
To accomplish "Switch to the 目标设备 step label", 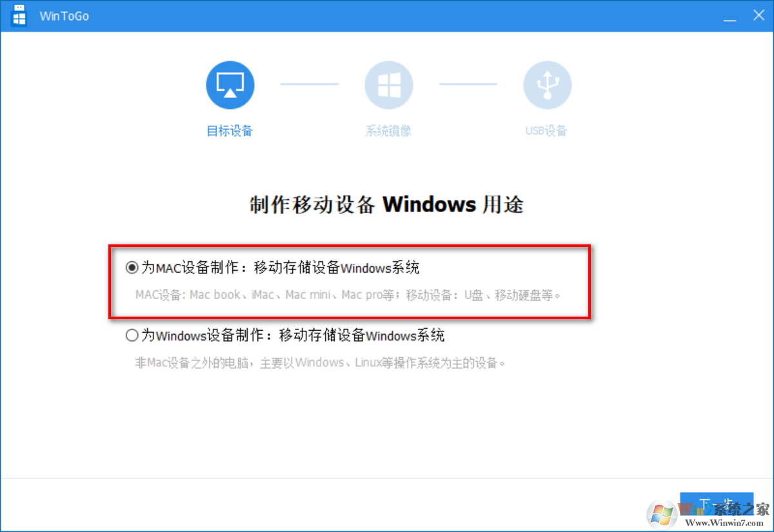I will click(230, 131).
